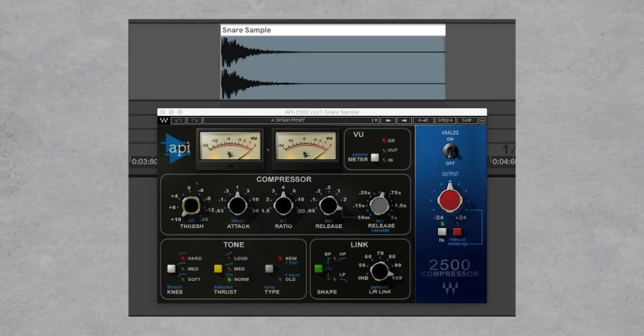Click the 2500 COMPRESSOR label
This screenshot has height=336, width=644.
point(450,268)
